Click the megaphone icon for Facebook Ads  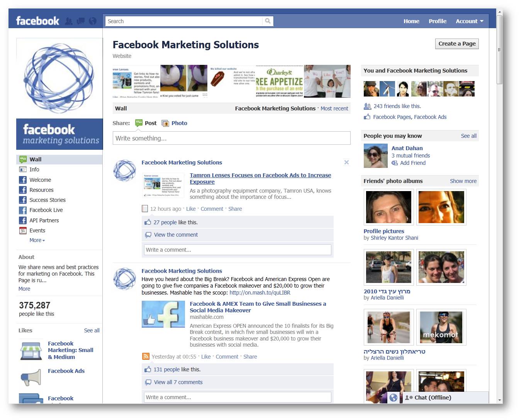pyautogui.click(x=31, y=377)
